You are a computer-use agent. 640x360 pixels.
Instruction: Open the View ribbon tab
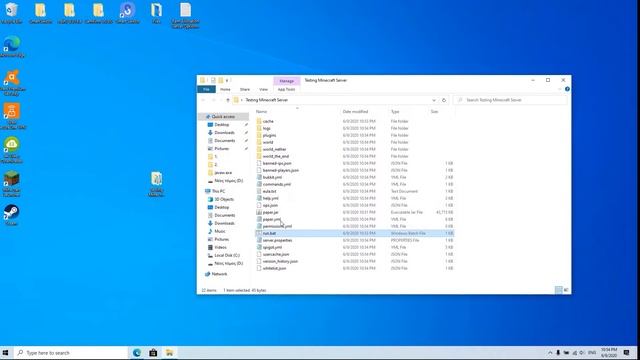[x=264, y=89]
